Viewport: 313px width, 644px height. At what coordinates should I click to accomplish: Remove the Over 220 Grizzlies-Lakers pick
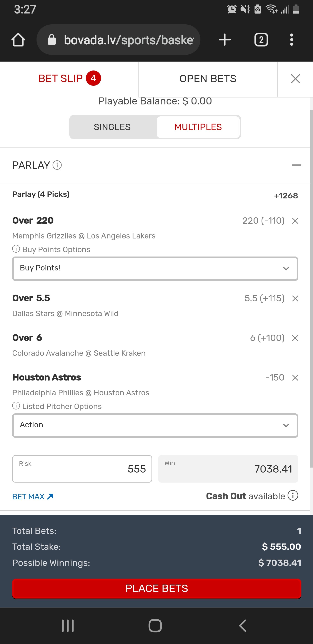[295, 221]
